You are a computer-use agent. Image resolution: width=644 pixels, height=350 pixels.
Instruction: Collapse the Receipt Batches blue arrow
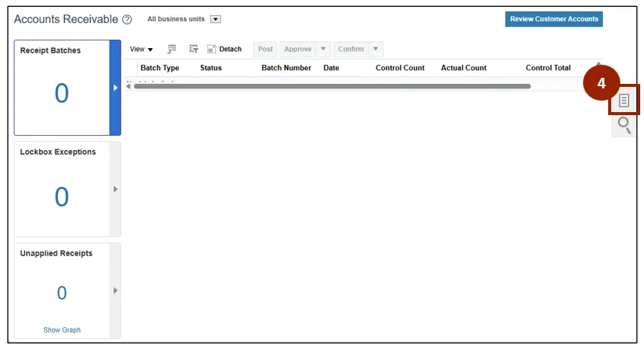(115, 88)
